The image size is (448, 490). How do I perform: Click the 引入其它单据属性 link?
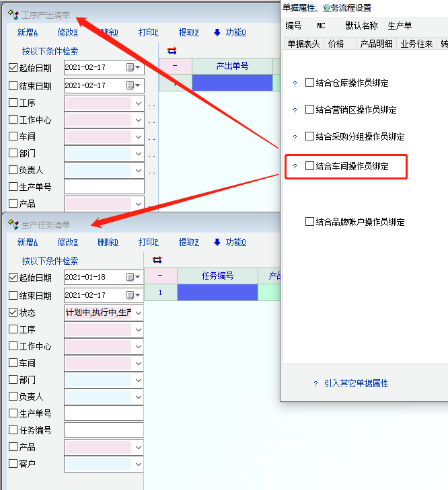[x=356, y=383]
